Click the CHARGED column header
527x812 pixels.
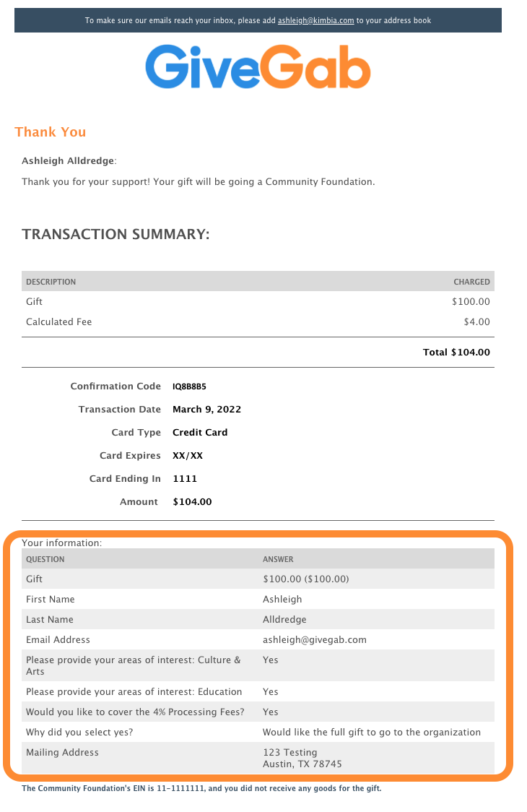point(471,282)
